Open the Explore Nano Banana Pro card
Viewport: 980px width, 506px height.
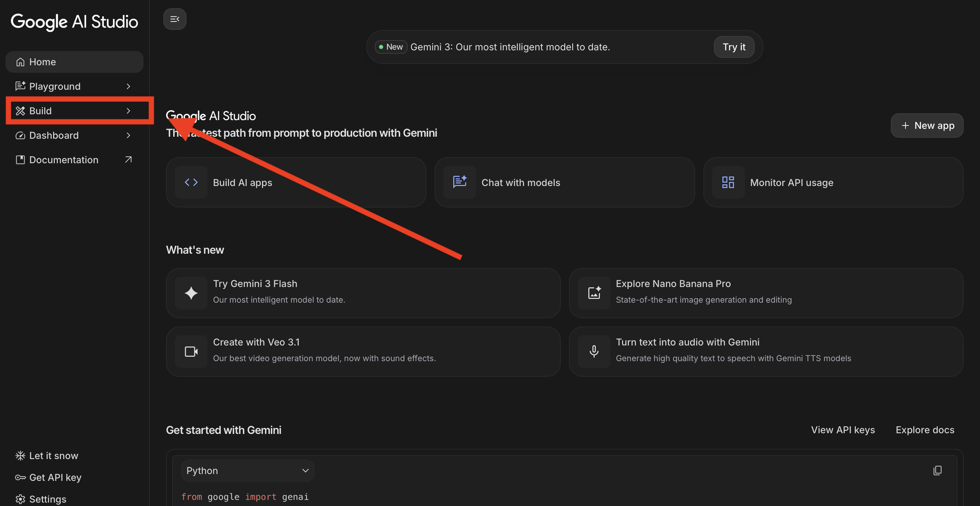pyautogui.click(x=766, y=293)
